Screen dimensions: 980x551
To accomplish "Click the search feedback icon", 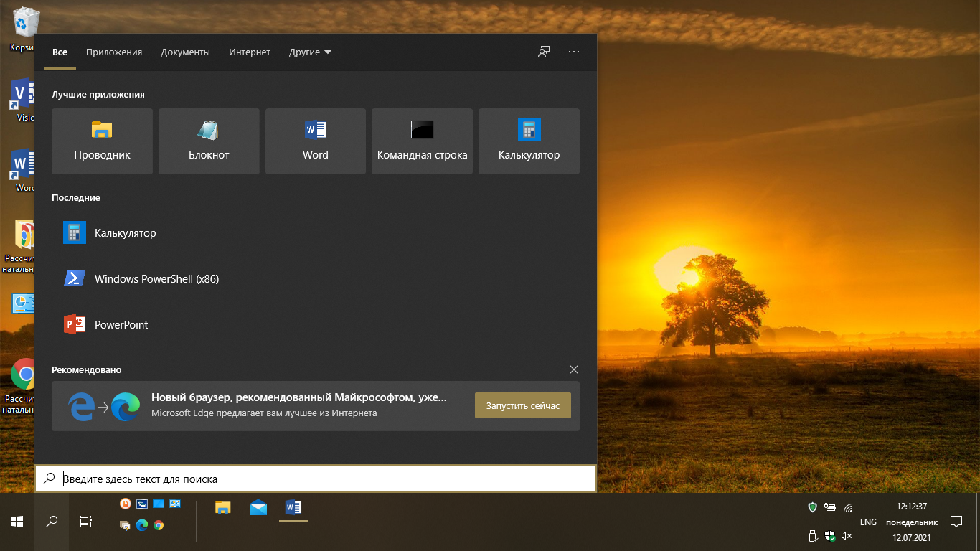I will (x=544, y=52).
